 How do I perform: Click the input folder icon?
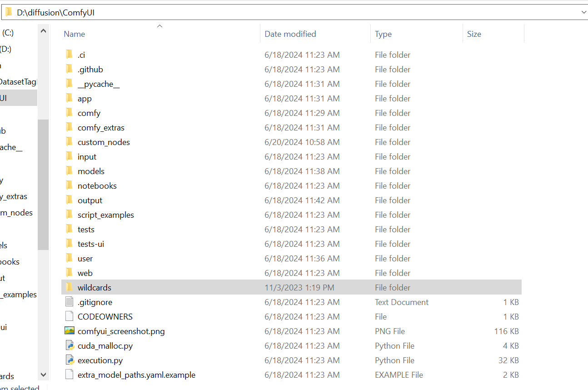69,156
